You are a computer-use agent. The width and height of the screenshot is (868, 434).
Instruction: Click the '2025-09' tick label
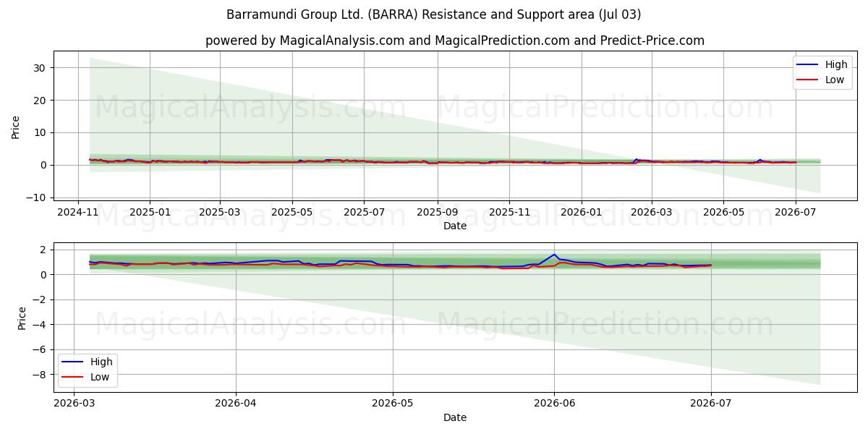point(438,212)
